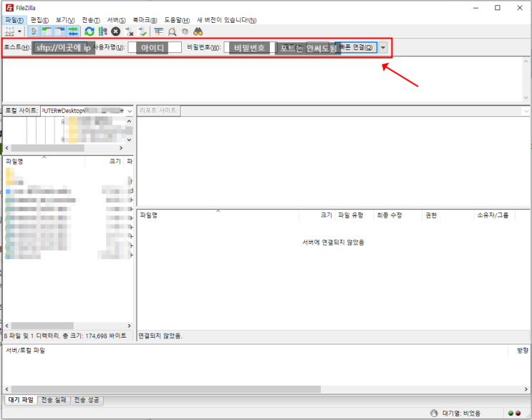The image size is (532, 420).
Task: Sort remote files by 권한 column
Action: point(448,215)
